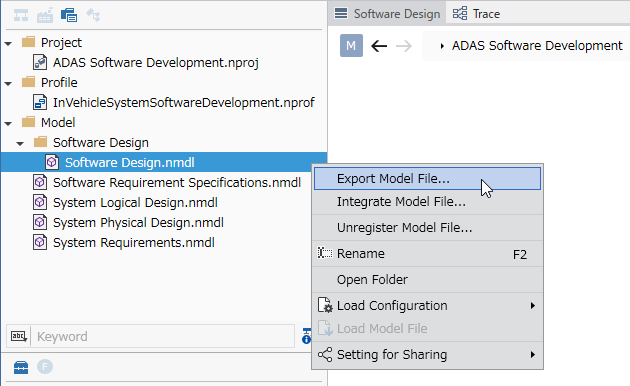The height and width of the screenshot is (386, 630).
Task: Click the System Physical Design.nmdl icon
Action: coord(40,222)
